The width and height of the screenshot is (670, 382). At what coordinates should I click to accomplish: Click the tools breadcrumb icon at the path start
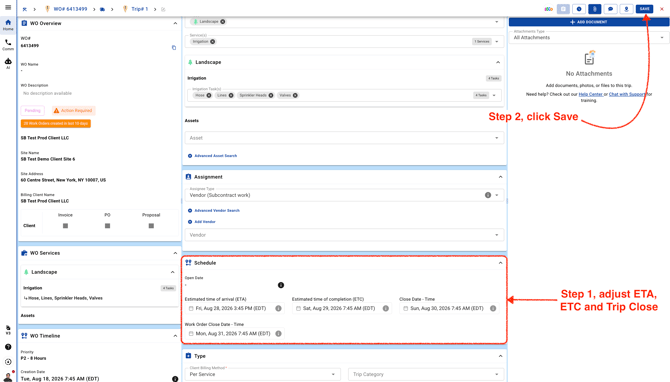click(24, 9)
